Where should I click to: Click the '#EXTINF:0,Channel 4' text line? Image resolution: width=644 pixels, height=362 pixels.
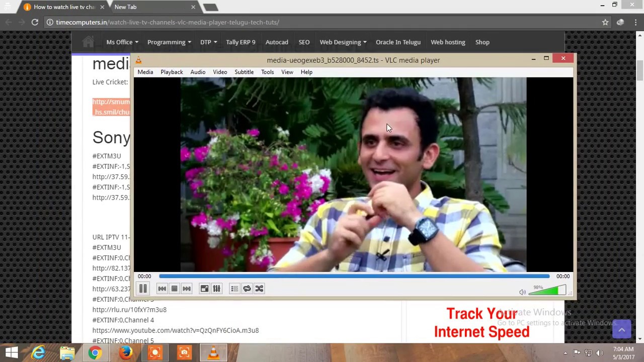pyautogui.click(x=123, y=320)
